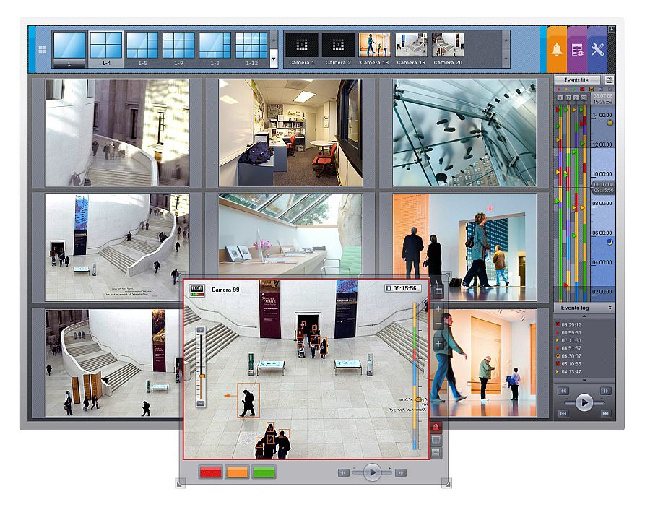The width and height of the screenshot is (650, 519).
Task: Click the orange alarm bell icon
Action: point(557,49)
